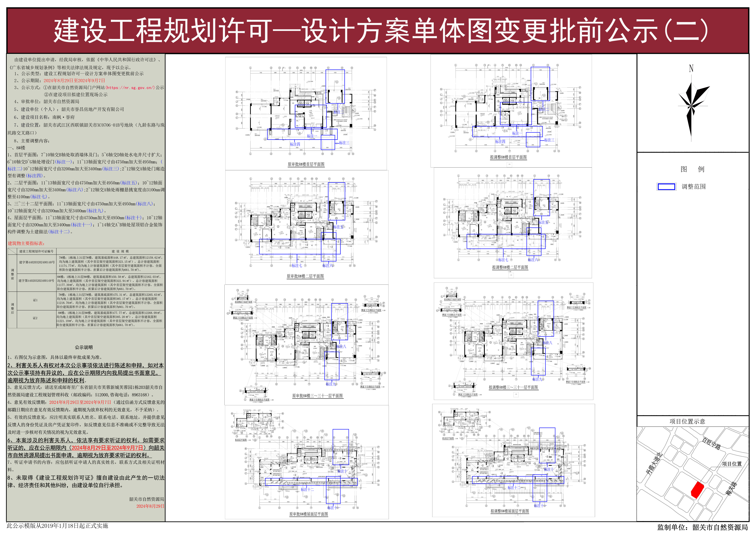
Task: Click the 建设项目名称：南枫·誉府 line
Action: pos(44,117)
